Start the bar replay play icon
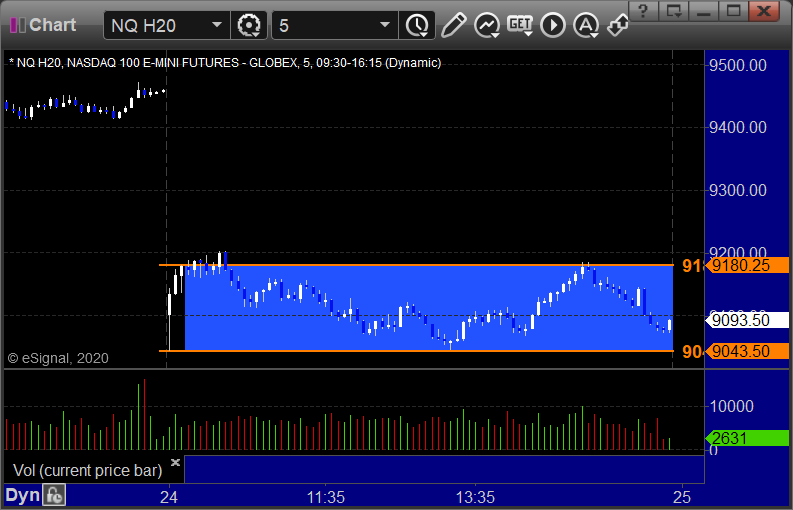 coord(553,25)
